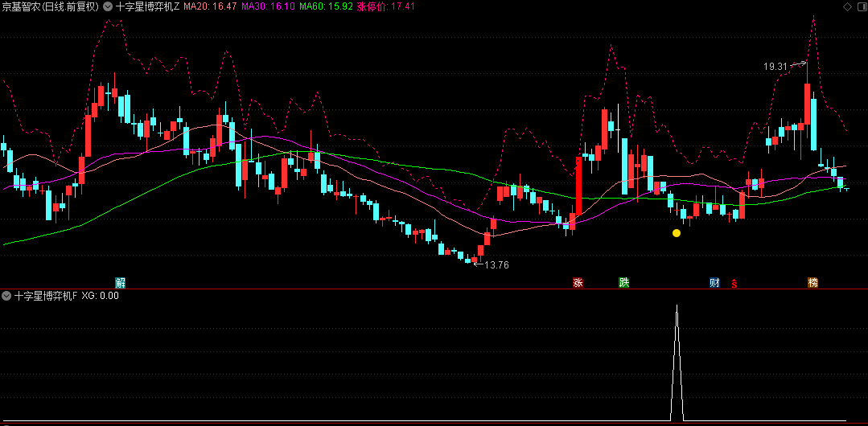This screenshot has width=868, height=426.
Task: Click the red S marker icon
Action: [734, 284]
